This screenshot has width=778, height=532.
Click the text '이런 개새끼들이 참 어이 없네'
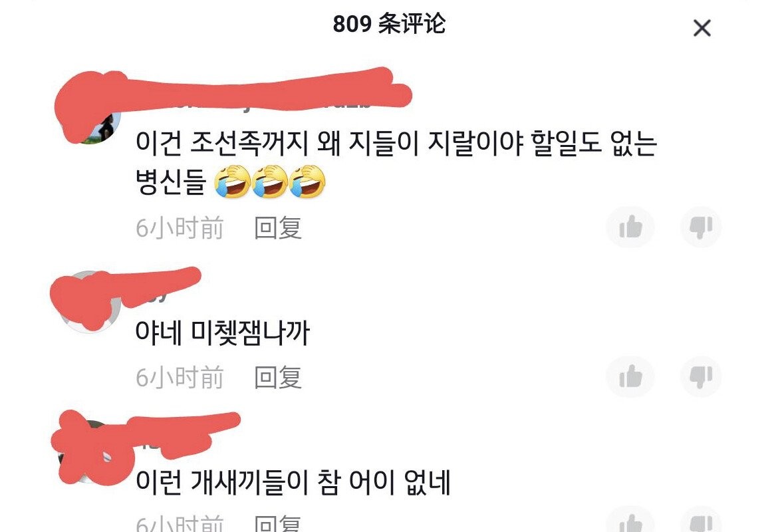click(x=293, y=482)
